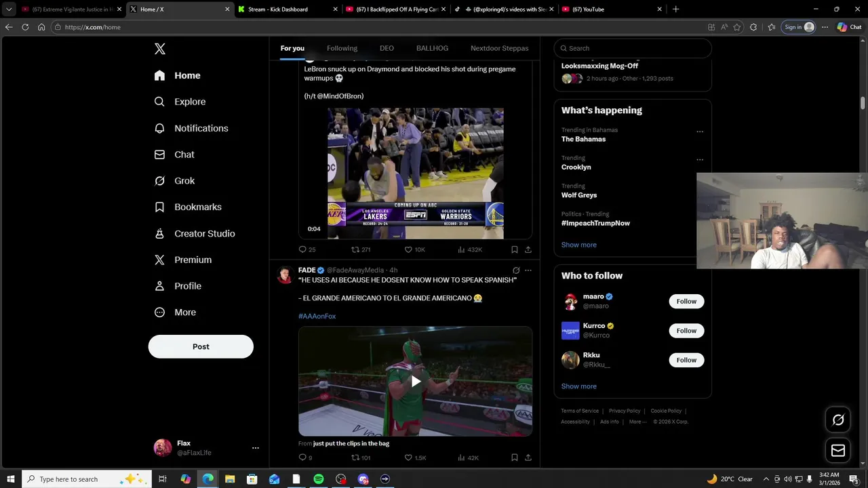
Task: Open options for The Bahamas trend
Action: coord(700,131)
